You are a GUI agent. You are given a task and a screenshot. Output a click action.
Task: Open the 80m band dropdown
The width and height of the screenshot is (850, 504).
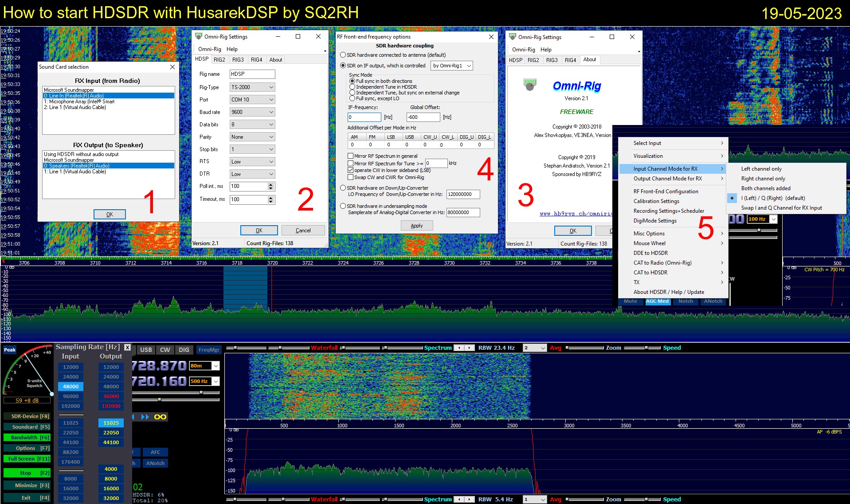click(x=215, y=366)
